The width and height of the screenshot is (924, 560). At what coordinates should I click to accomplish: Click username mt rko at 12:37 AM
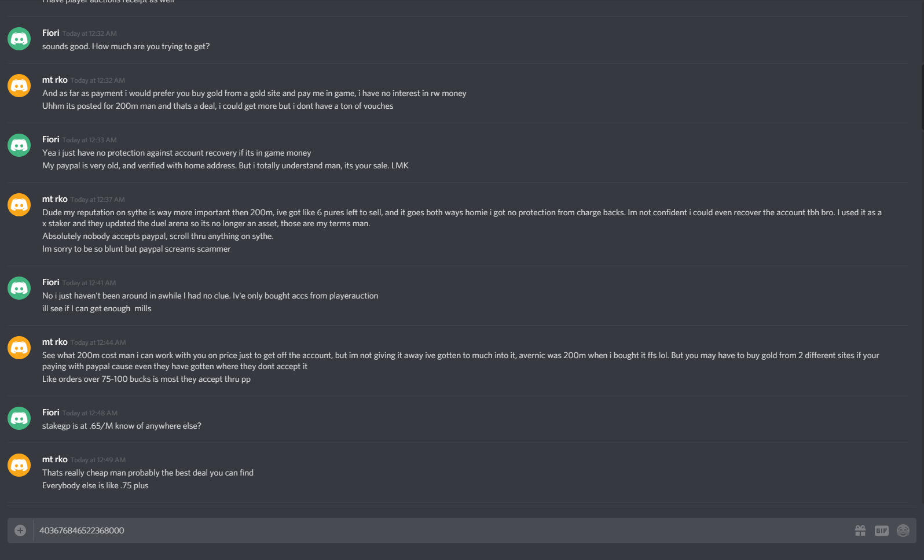(55, 199)
